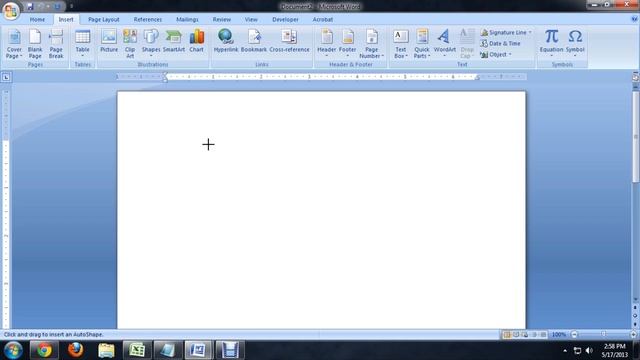The width and height of the screenshot is (640, 360).
Task: Switch to Outline view
Action: click(534, 335)
